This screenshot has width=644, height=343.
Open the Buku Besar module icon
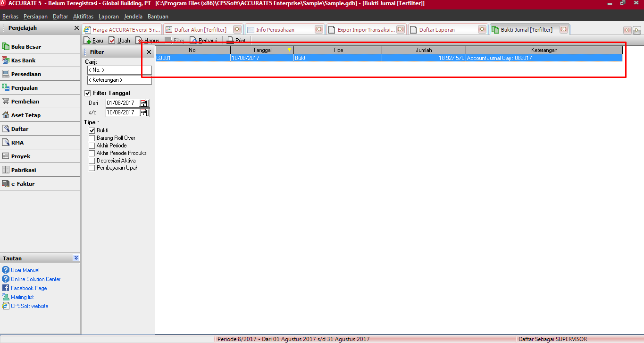(x=6, y=47)
